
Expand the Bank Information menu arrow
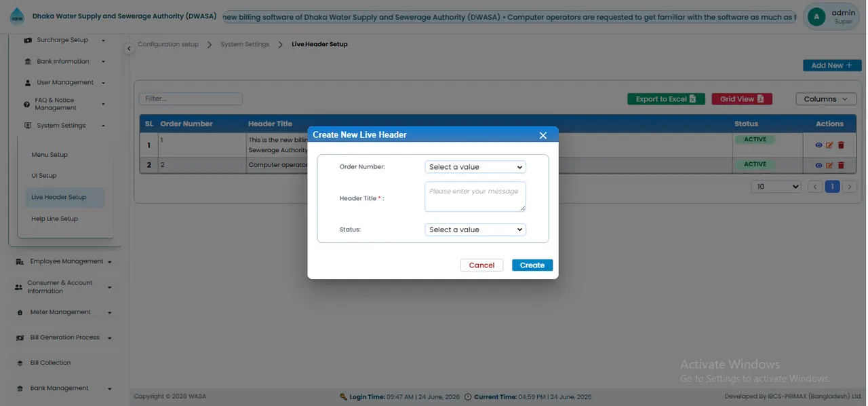click(103, 62)
